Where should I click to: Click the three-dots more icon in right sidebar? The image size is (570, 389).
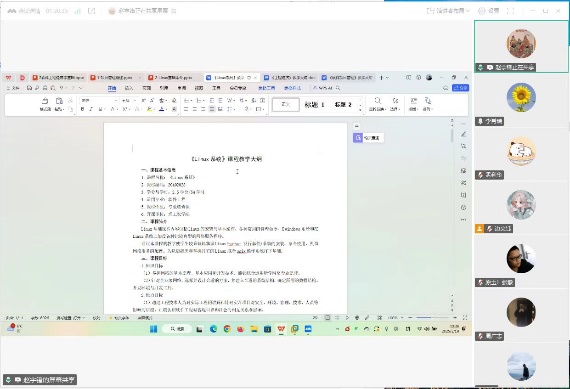click(x=463, y=220)
